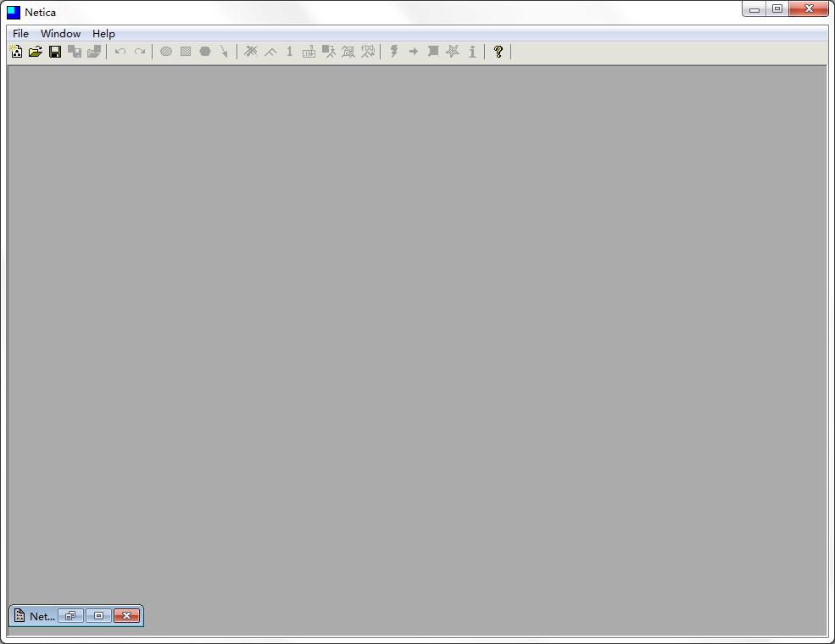Click the right arrow toolbar icon
Screen dimensions: 835x644
pos(413,52)
